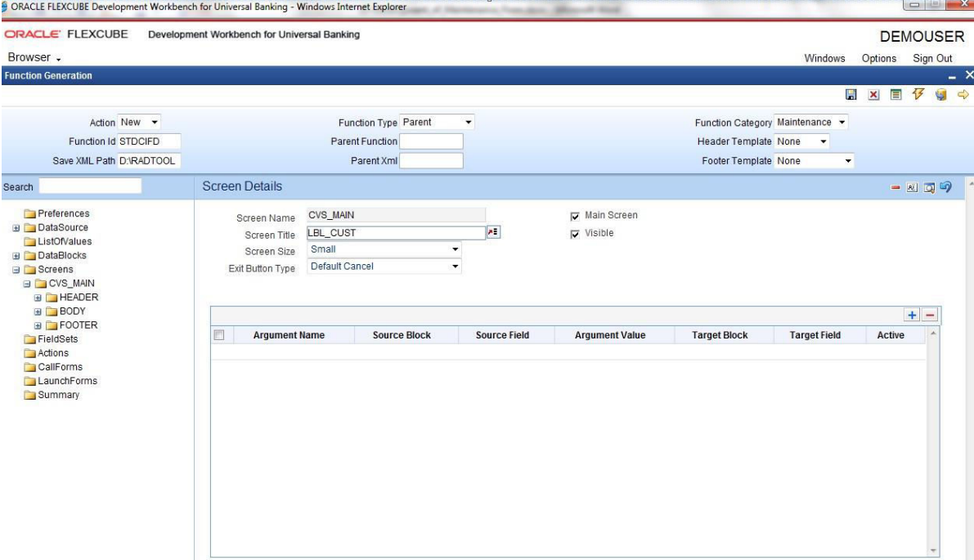Click the Actions folder icon

[29, 353]
